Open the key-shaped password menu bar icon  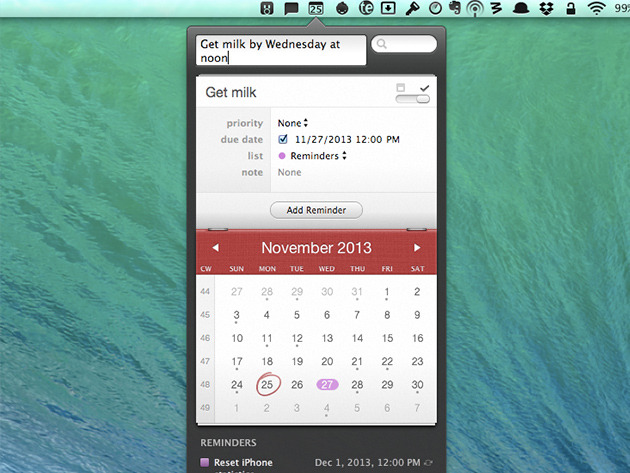point(412,8)
